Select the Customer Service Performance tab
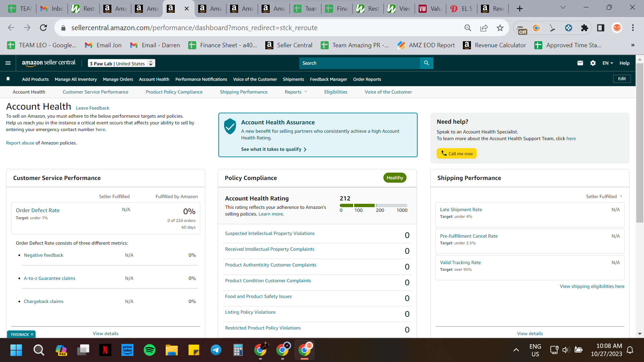This screenshot has width=644, height=362. click(x=95, y=92)
